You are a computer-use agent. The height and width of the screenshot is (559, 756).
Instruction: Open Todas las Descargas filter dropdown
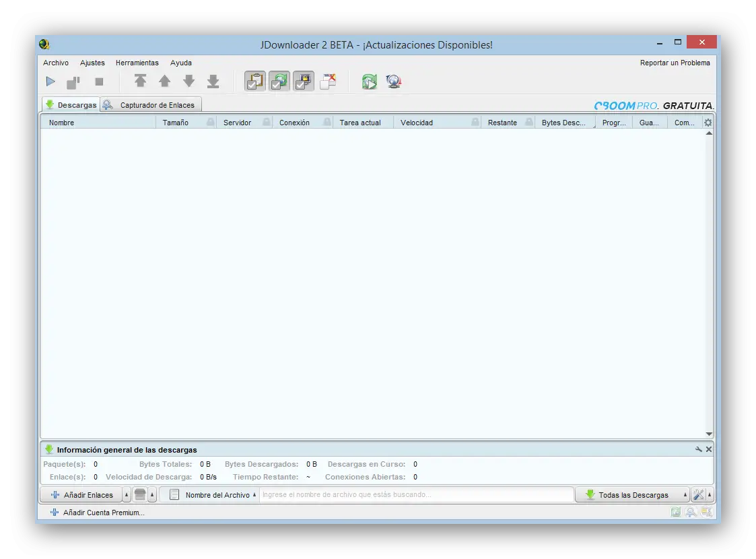point(632,495)
